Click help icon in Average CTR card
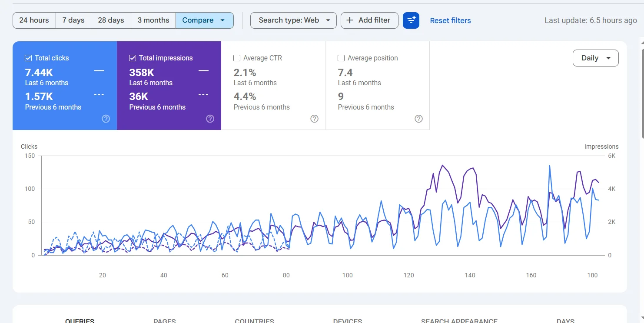This screenshot has height=323, width=644. tap(314, 119)
